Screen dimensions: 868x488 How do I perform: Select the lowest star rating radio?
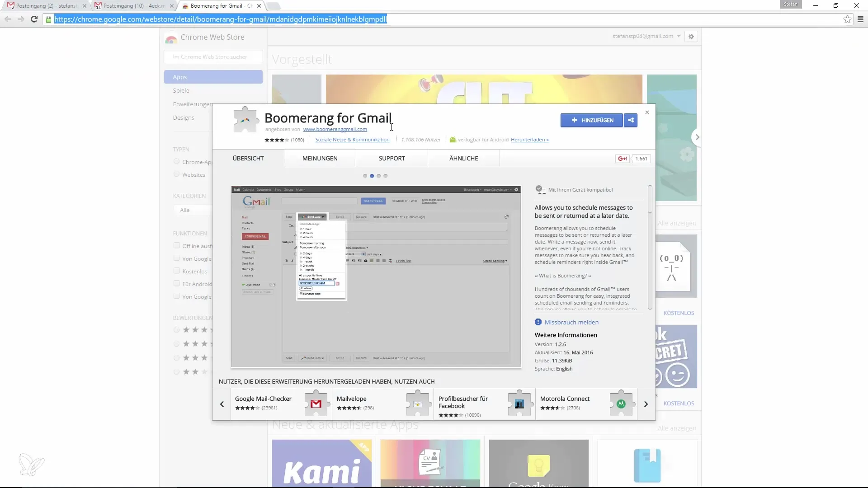point(176,372)
